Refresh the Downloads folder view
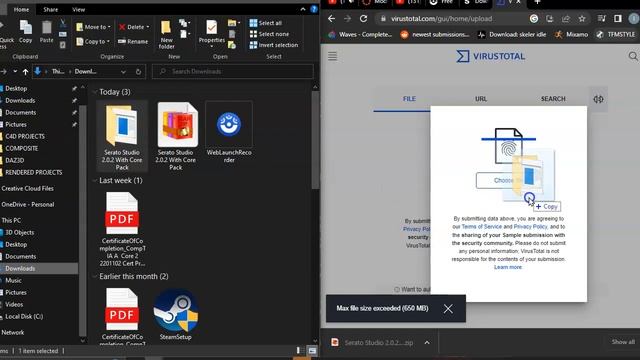Viewport: 640px width, 360px height. tap(138, 72)
